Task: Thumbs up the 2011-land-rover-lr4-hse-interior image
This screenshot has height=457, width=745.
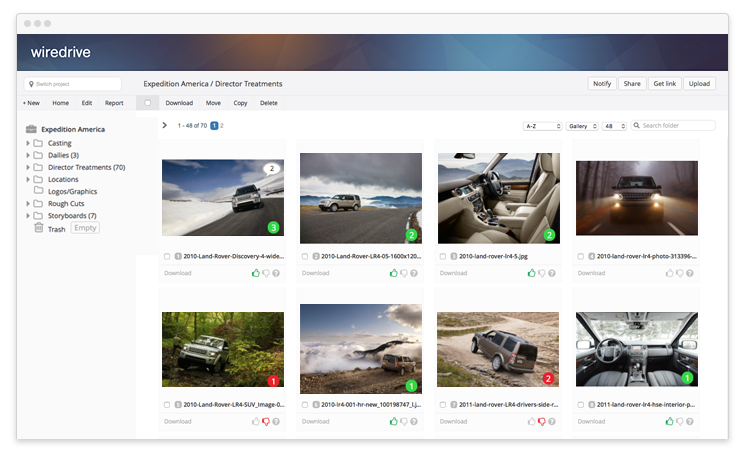Action: click(669, 421)
